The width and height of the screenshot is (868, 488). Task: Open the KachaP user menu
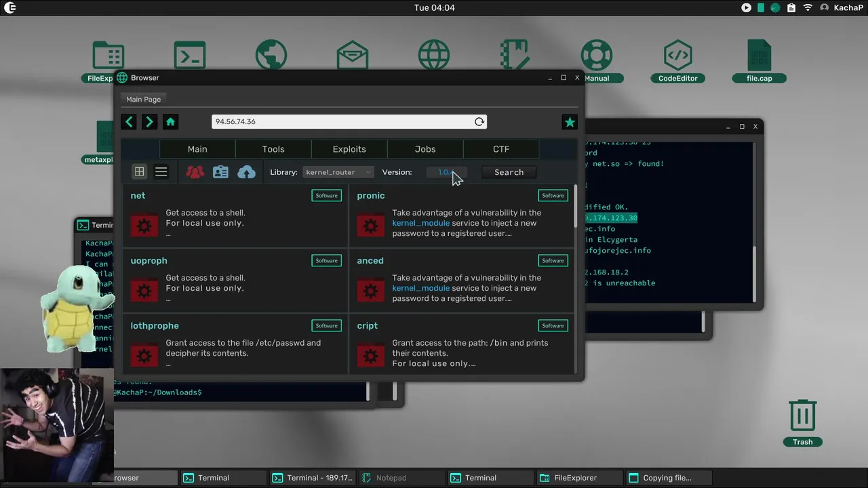pyautogui.click(x=842, y=7)
